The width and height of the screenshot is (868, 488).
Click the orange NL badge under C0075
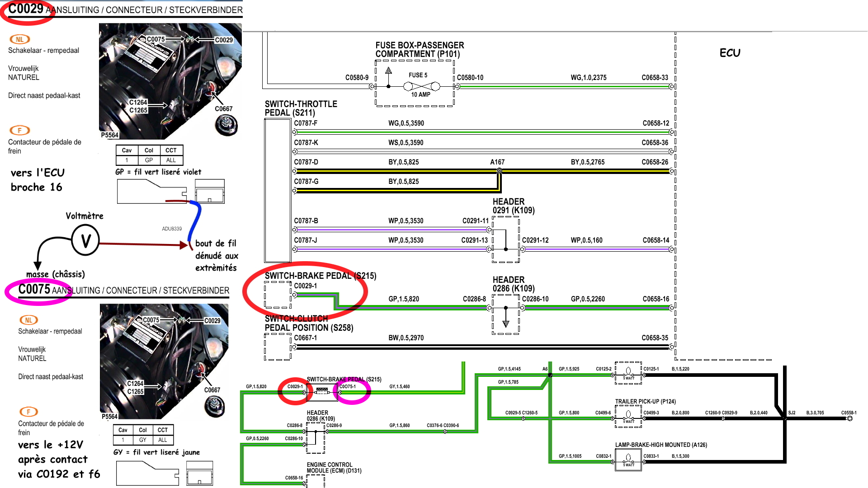coord(28,320)
